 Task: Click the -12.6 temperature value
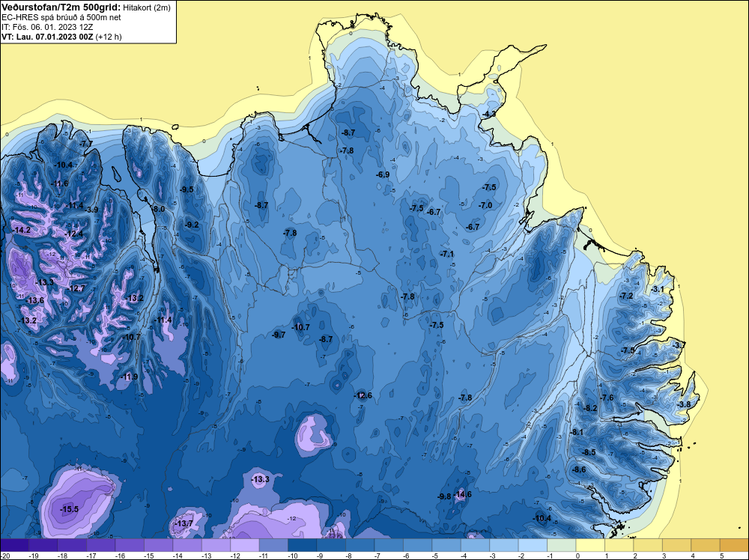click(363, 396)
